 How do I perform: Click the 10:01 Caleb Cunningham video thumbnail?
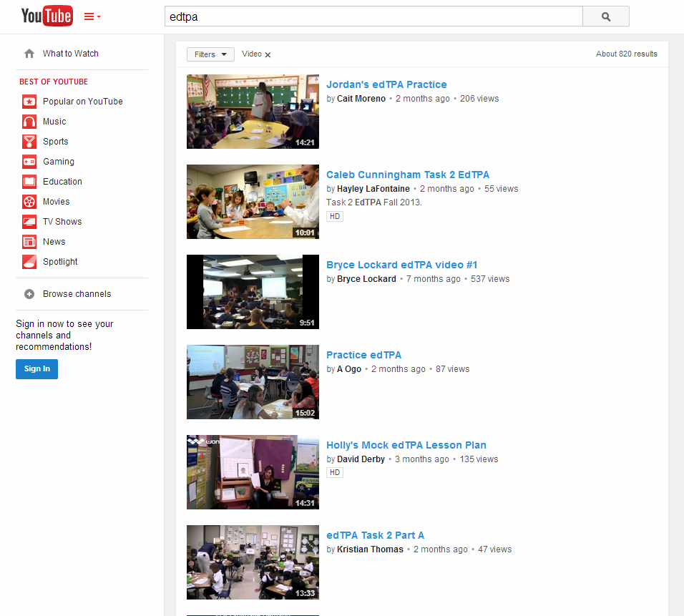[x=253, y=202]
